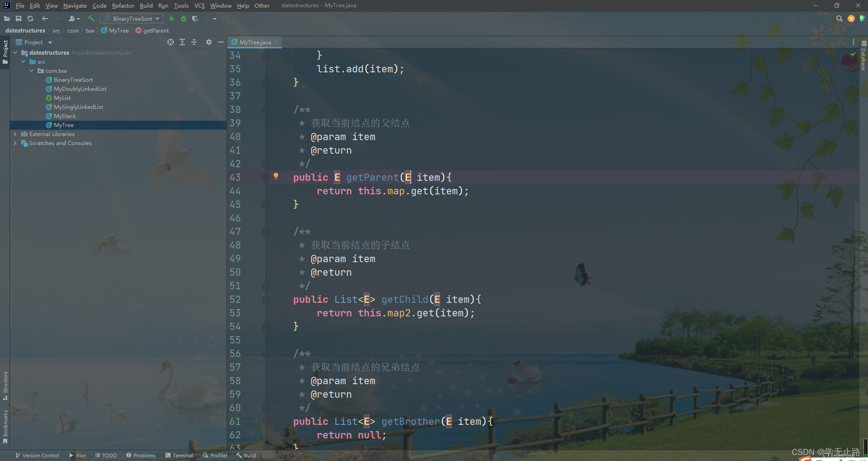Open the Profiler tool window

point(215,456)
